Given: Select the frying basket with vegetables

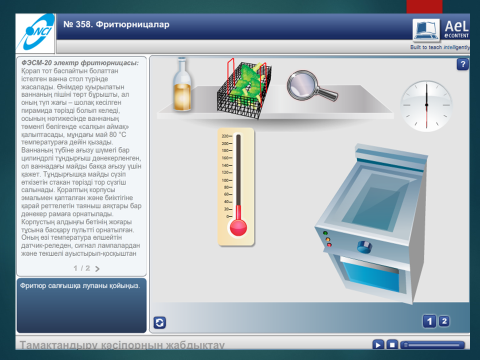Looking at the screenshot, I should tap(244, 88).
